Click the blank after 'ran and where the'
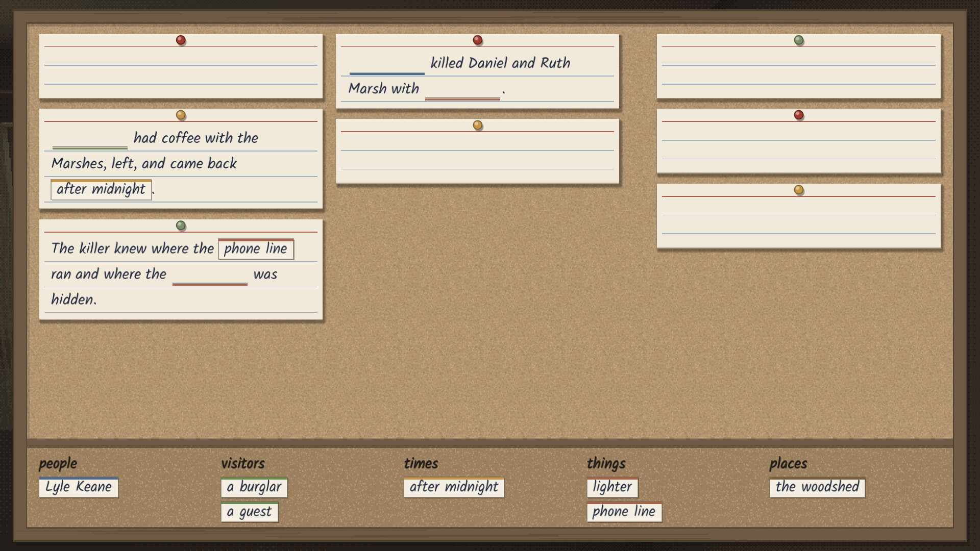Viewport: 980px width, 551px height. pos(210,275)
